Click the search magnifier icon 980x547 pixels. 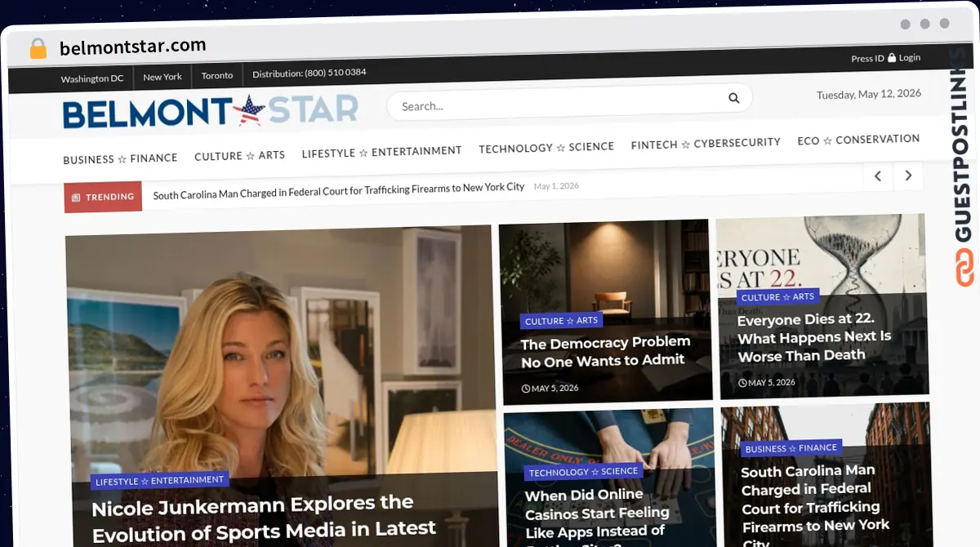[733, 98]
